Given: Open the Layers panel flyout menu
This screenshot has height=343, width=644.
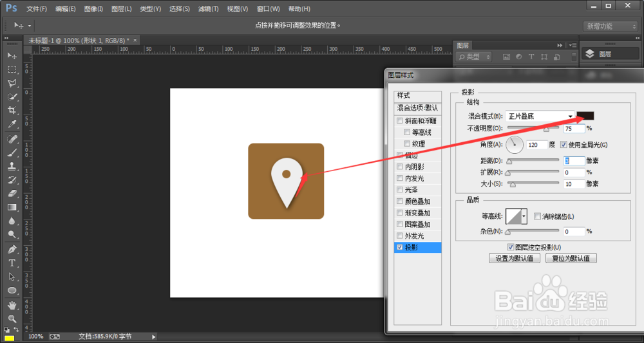Looking at the screenshot, I should click(573, 45).
